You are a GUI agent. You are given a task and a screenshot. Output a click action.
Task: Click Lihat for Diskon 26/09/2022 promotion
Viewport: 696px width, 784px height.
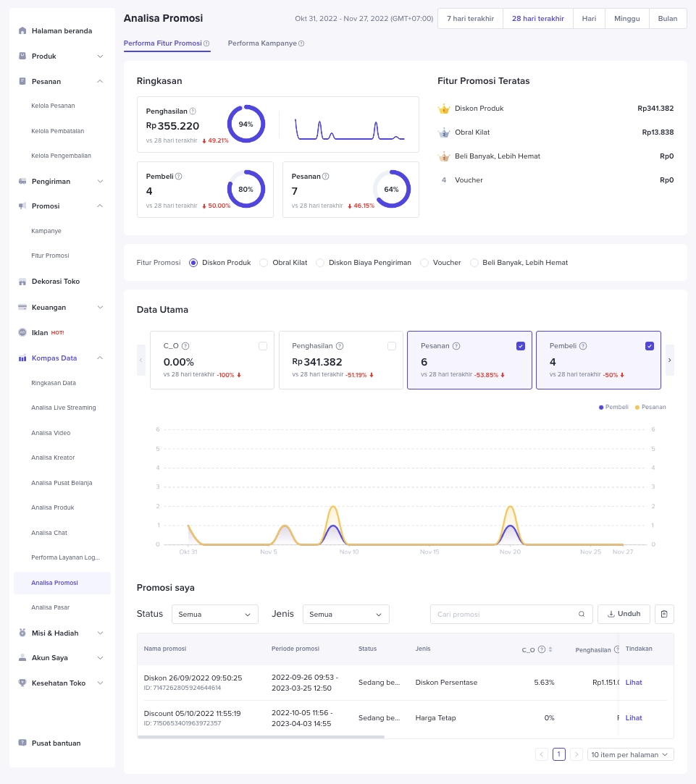(x=634, y=683)
